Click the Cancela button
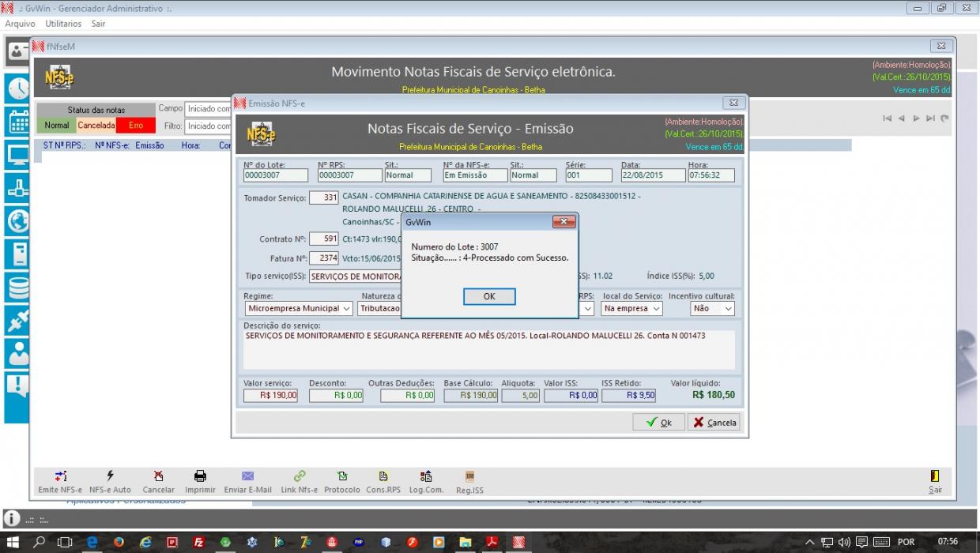980x553 pixels. point(714,423)
